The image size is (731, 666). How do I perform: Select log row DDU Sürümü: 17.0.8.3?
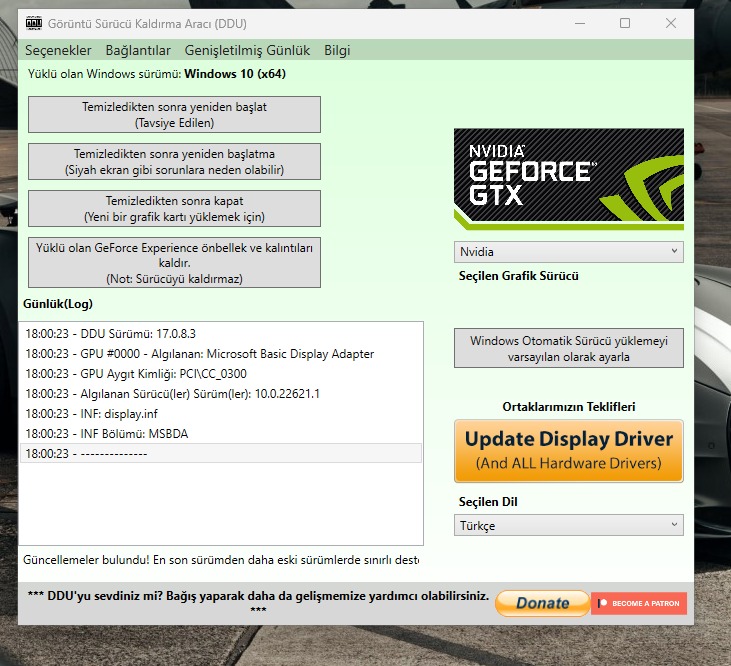click(x=221, y=334)
